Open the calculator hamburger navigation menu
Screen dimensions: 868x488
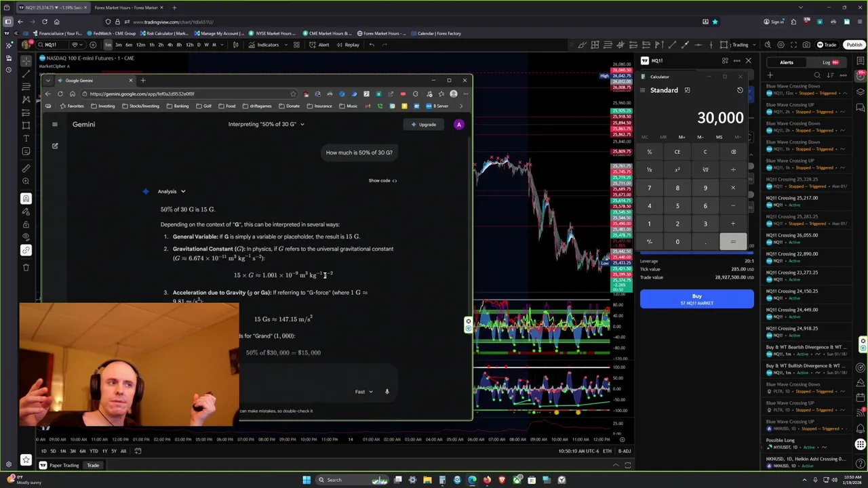click(x=644, y=90)
